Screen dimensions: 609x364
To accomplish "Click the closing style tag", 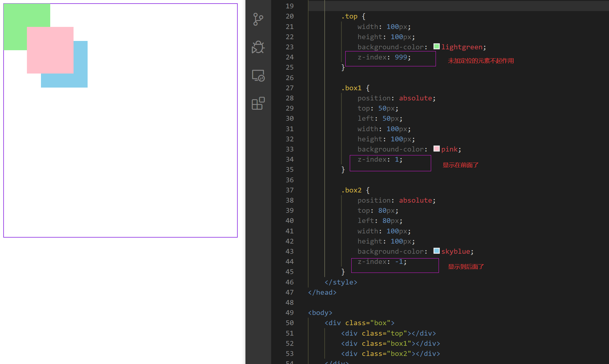I will pyautogui.click(x=341, y=282).
